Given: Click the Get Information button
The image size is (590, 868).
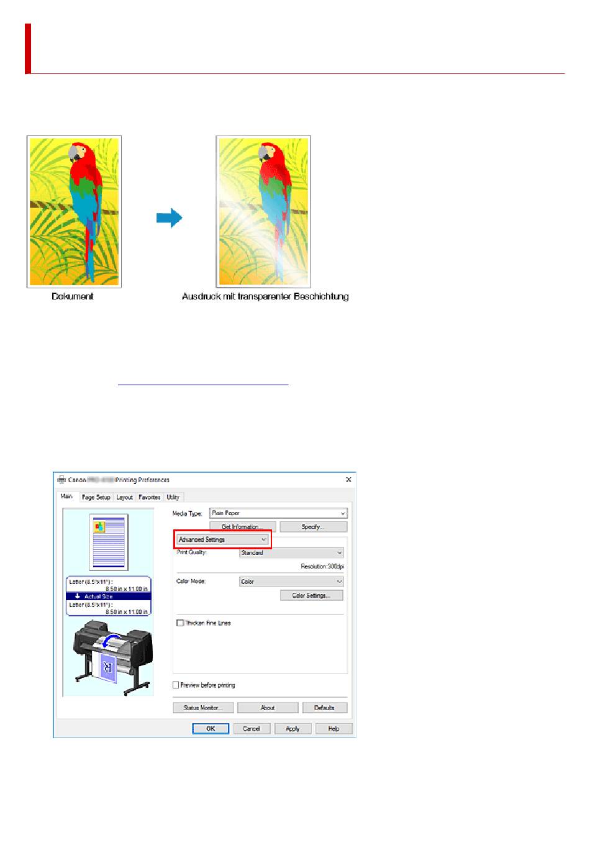Looking at the screenshot, I should 242,527.
